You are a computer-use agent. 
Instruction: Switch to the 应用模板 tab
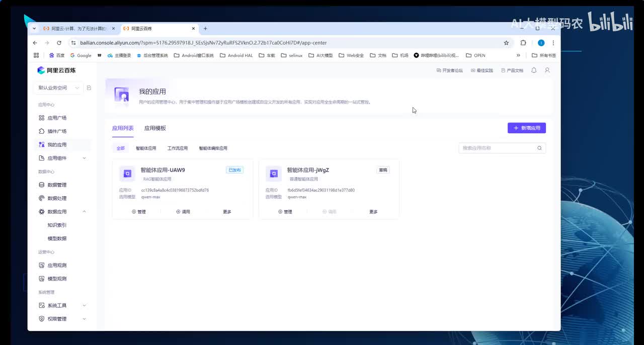click(x=155, y=128)
